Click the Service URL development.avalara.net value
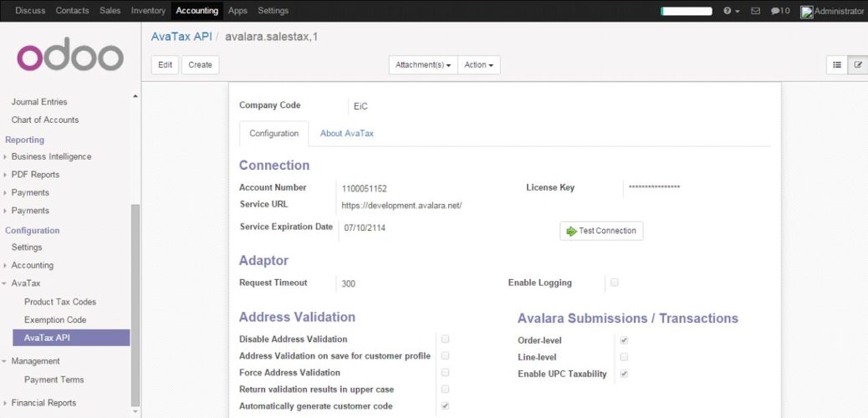Screen dimensions: 868x418 click(x=401, y=206)
